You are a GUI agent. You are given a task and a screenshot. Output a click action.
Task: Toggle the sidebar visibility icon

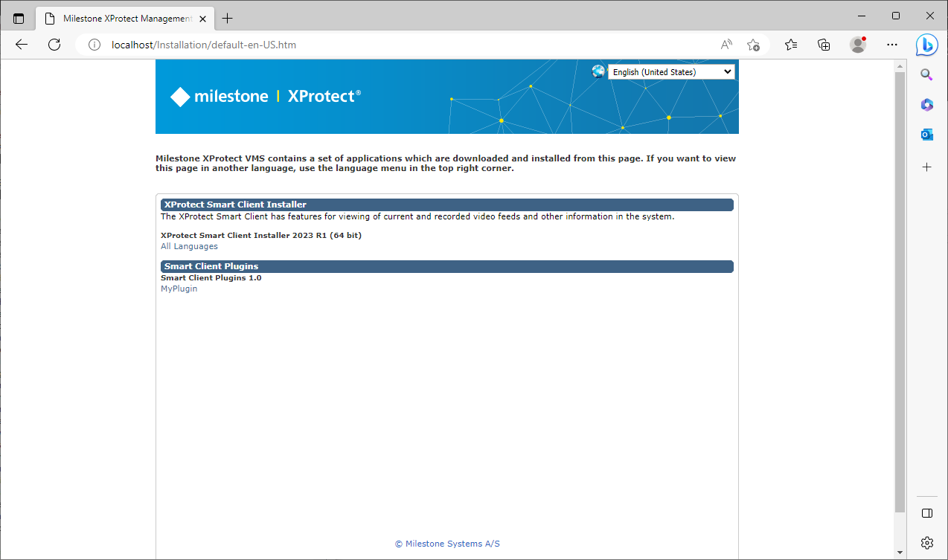tap(926, 513)
